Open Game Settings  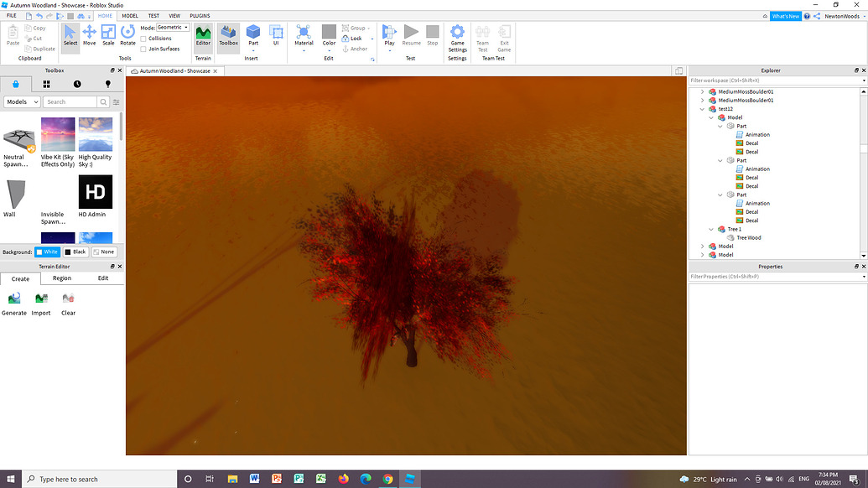pyautogui.click(x=457, y=39)
